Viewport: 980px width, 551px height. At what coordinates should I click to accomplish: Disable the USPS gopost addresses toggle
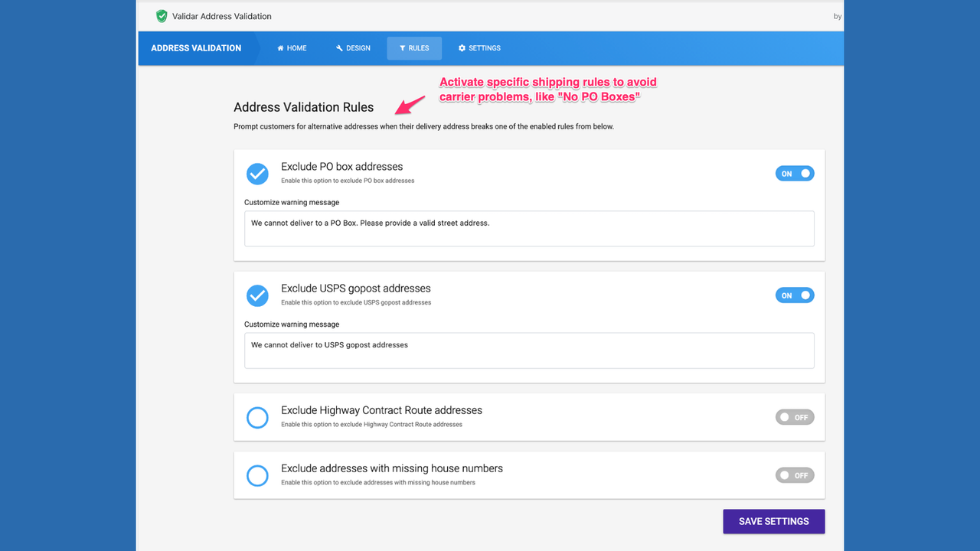[795, 295]
